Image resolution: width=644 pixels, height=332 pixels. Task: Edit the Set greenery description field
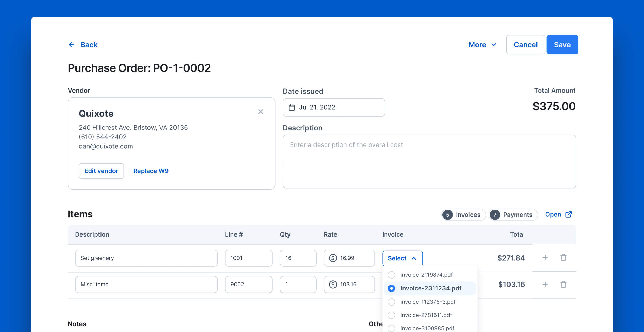click(146, 258)
